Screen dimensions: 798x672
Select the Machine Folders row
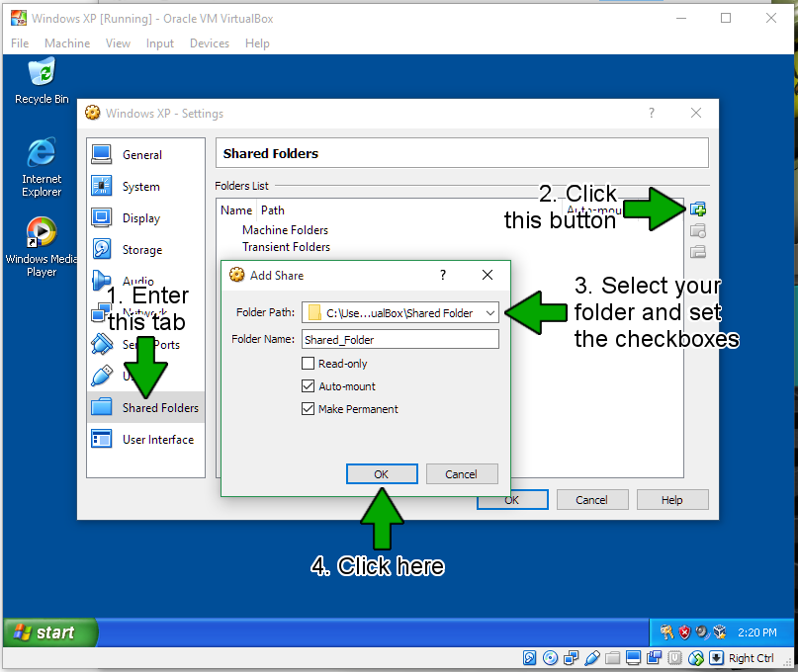(285, 230)
